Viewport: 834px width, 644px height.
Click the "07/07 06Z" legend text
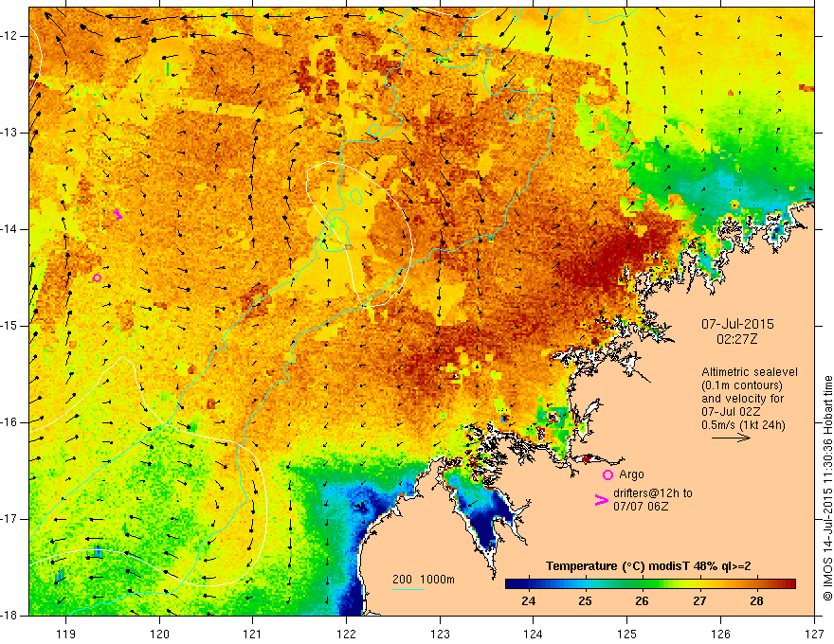(641, 507)
